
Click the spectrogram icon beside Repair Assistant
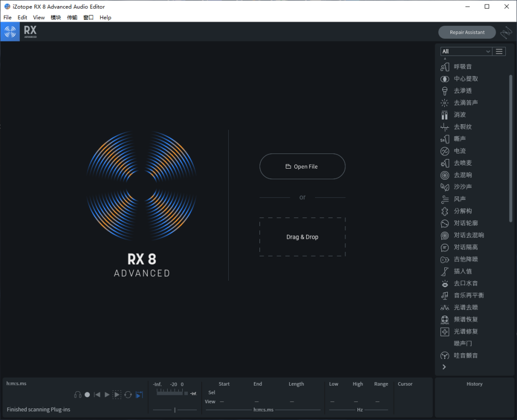click(506, 32)
